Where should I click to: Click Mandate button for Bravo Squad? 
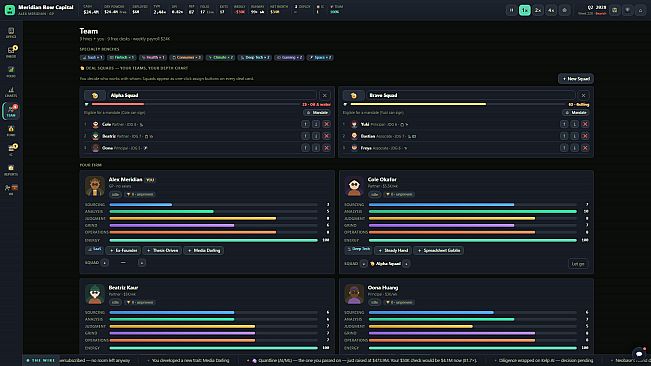(576, 112)
